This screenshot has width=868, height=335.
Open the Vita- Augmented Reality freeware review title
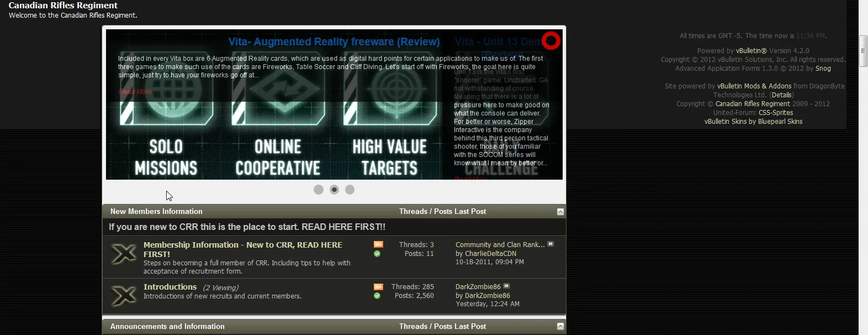pos(334,42)
